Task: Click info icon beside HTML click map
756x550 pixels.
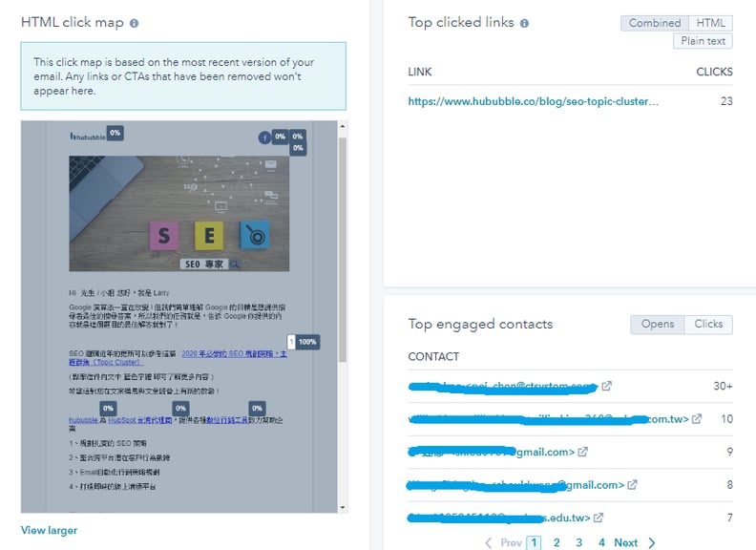Action: pyautogui.click(x=134, y=23)
